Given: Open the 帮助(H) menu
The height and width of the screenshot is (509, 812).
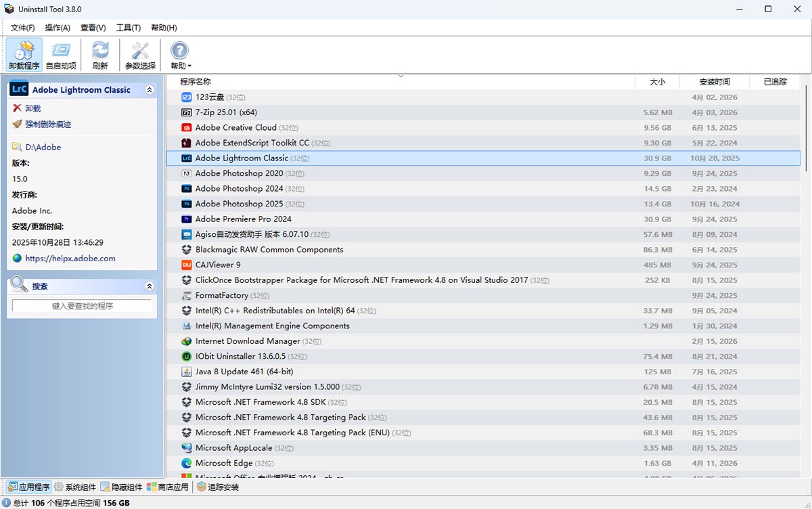Looking at the screenshot, I should click(x=164, y=28).
